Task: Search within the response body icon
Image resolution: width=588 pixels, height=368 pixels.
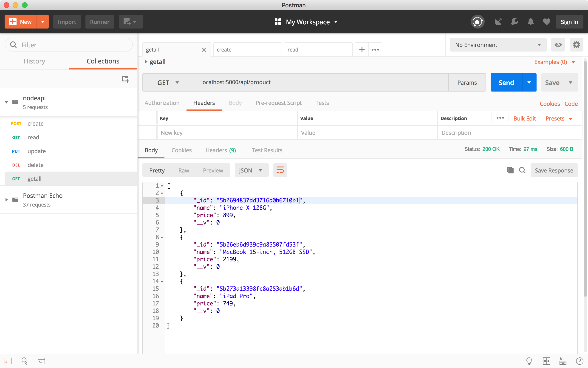Action: [522, 170]
